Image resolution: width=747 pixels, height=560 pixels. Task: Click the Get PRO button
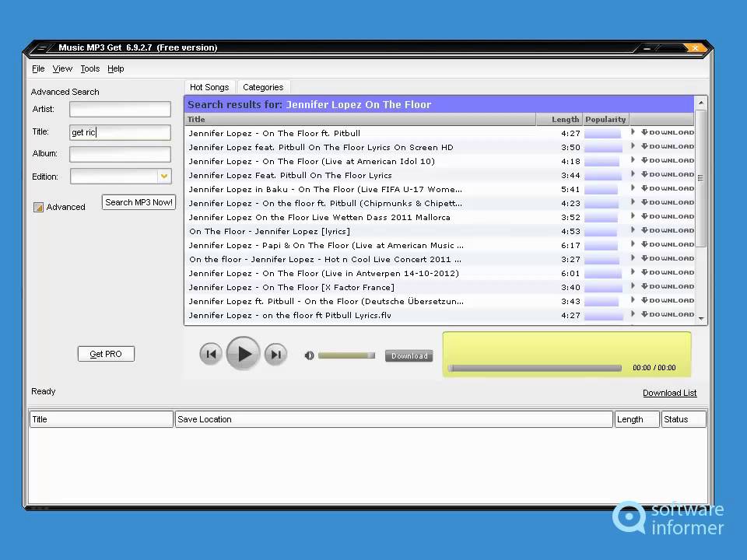pyautogui.click(x=106, y=354)
